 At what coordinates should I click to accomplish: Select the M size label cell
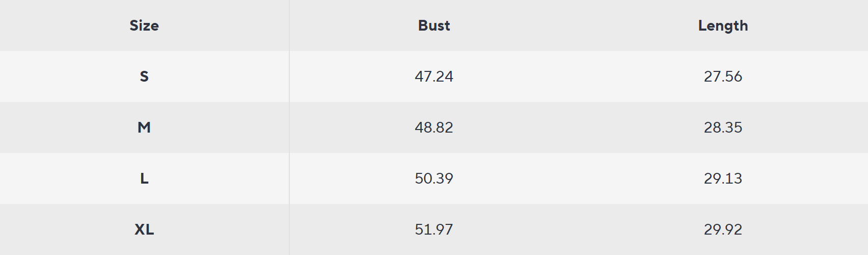tap(144, 127)
